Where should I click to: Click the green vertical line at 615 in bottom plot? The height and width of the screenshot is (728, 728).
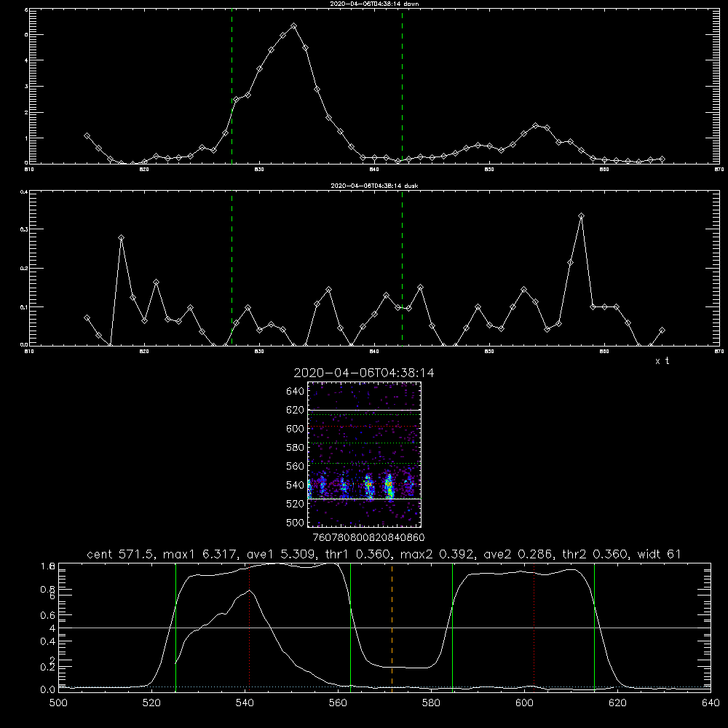[x=594, y=627]
